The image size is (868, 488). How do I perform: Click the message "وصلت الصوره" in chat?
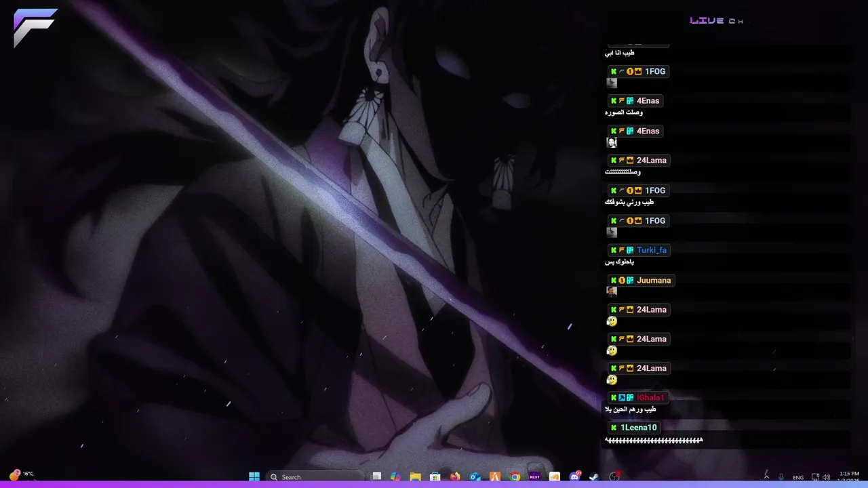[x=624, y=113]
